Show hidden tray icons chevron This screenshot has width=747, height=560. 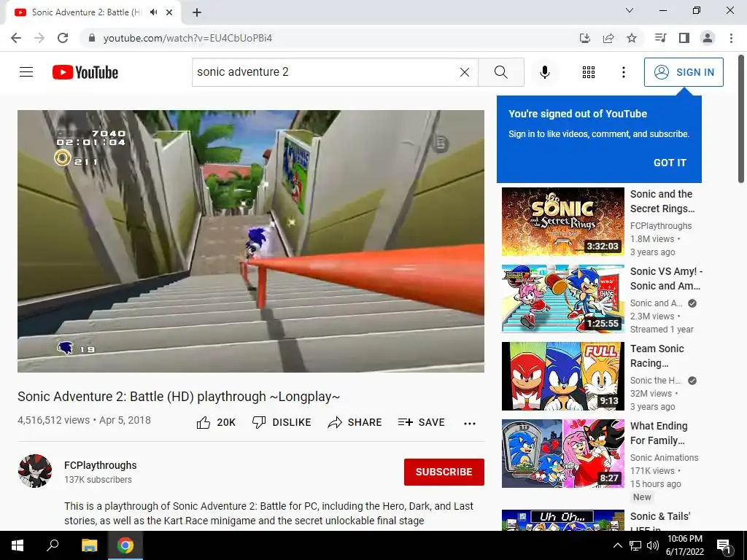617,545
